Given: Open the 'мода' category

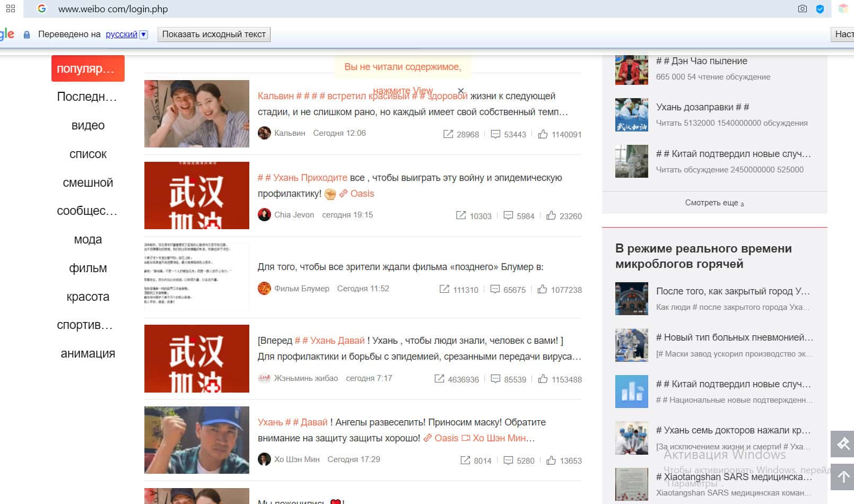Looking at the screenshot, I should [88, 239].
